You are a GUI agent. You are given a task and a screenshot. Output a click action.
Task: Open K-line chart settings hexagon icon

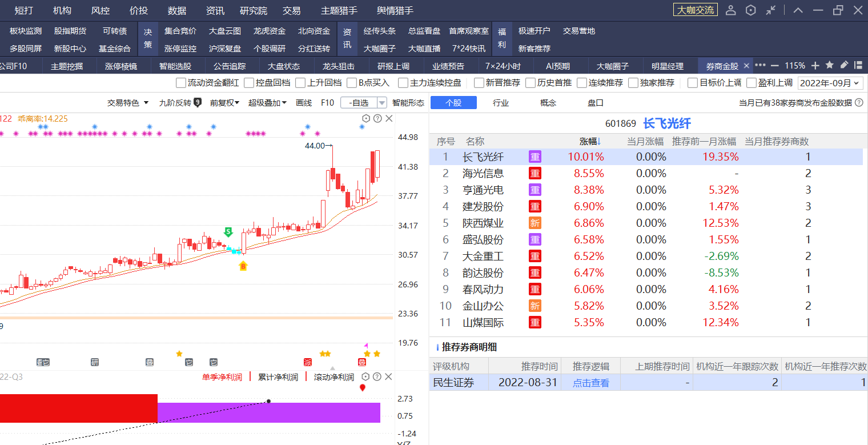click(x=366, y=118)
